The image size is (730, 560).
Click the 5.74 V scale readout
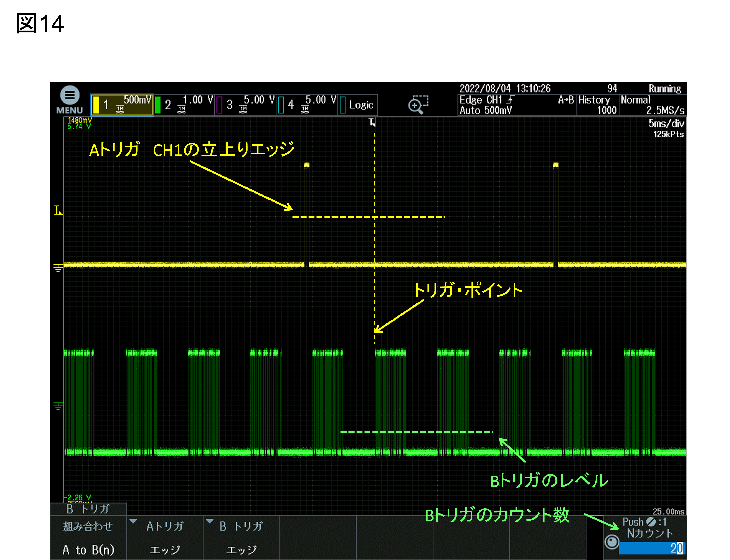point(79,127)
